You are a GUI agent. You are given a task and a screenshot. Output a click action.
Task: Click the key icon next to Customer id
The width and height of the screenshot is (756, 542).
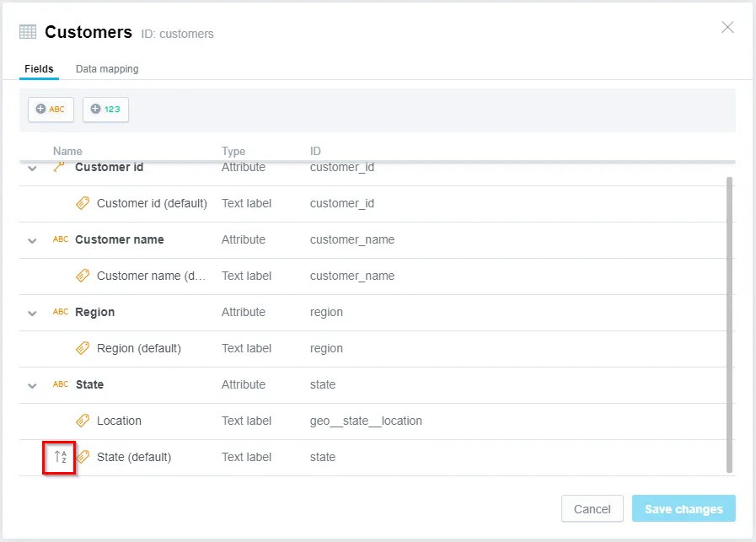[x=59, y=167]
